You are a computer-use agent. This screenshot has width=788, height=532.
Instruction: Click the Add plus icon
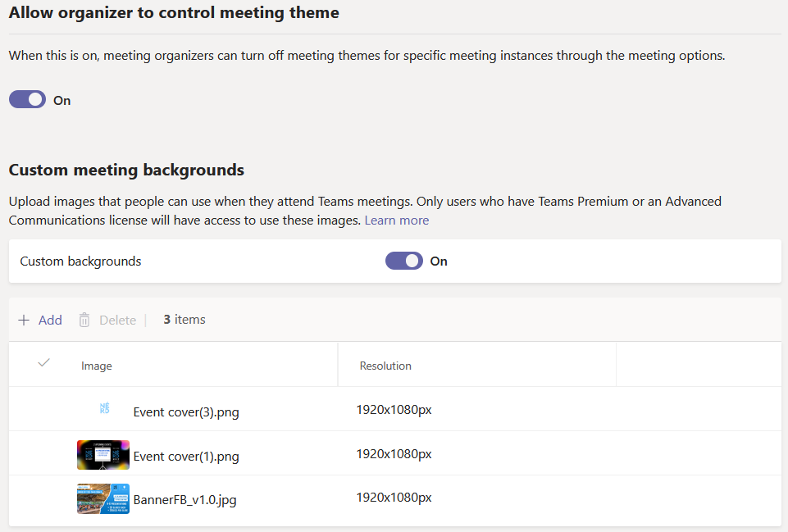23,320
